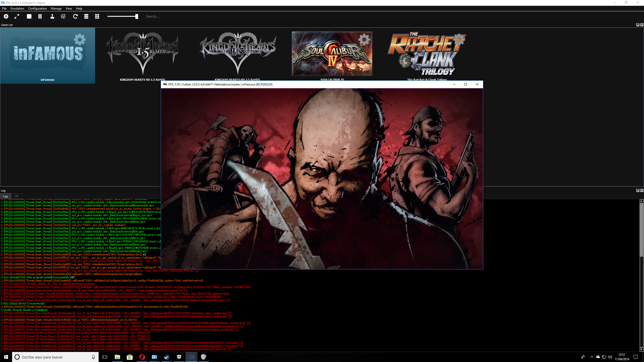Select the SoulCalibur IV game thumbnail
The height and width of the screenshot is (362, 644).
[332, 54]
